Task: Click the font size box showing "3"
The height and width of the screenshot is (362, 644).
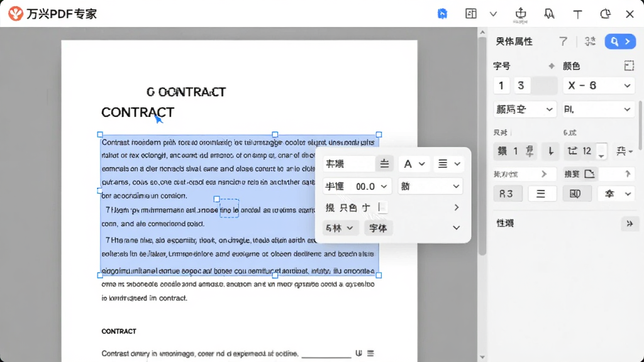Action: click(521, 85)
